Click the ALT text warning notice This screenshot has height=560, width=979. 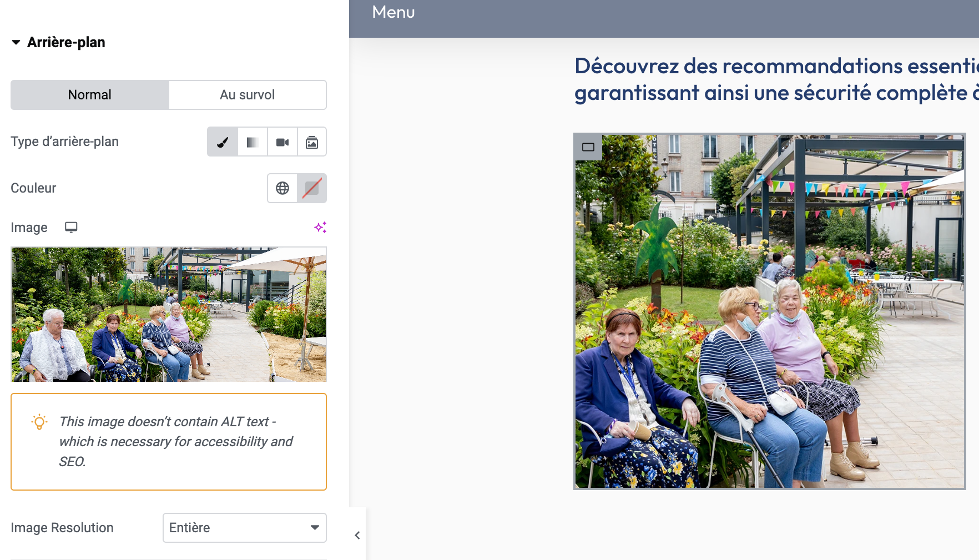[175, 441]
